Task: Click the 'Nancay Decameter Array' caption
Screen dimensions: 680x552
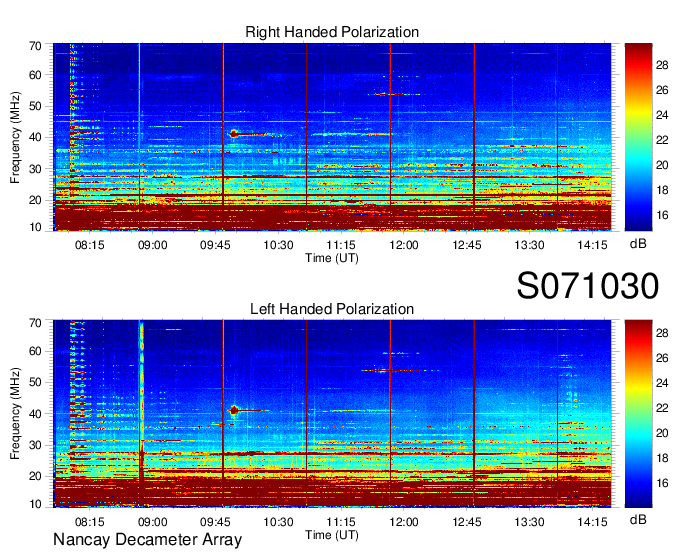Action: coord(147,539)
